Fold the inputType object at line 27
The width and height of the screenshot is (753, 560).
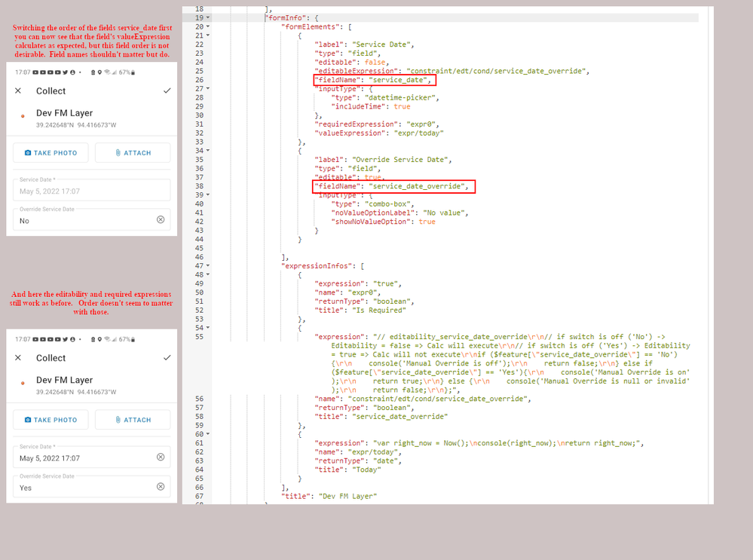(208, 88)
